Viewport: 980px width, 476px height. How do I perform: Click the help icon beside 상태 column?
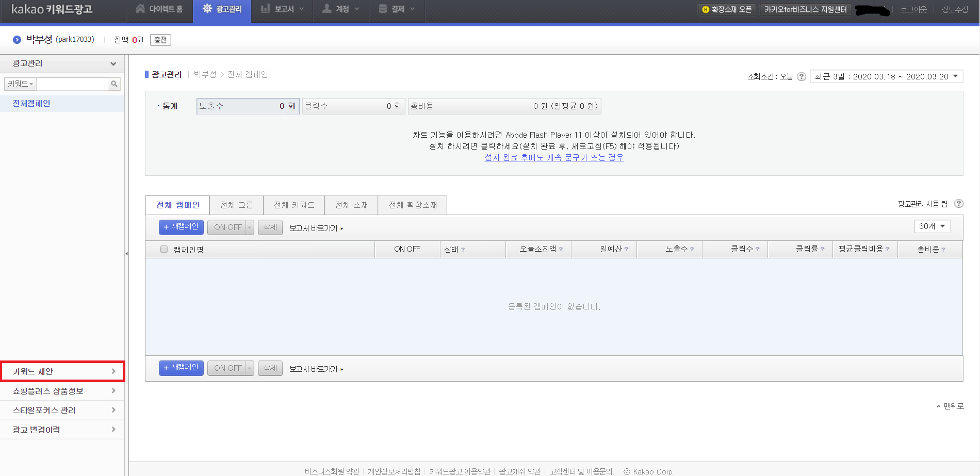(463, 250)
